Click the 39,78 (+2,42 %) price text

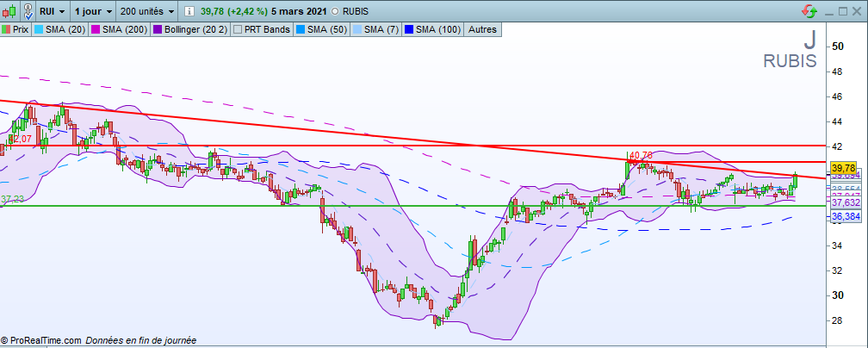click(x=233, y=12)
